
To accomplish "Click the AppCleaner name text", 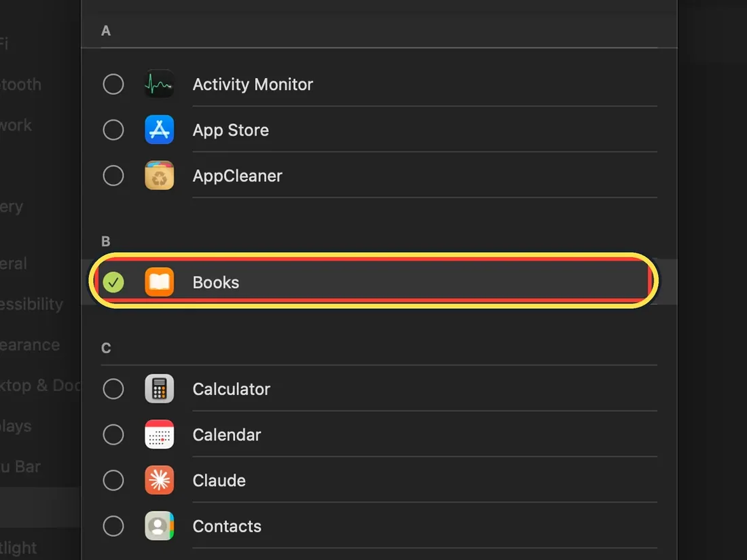I will pos(237,176).
